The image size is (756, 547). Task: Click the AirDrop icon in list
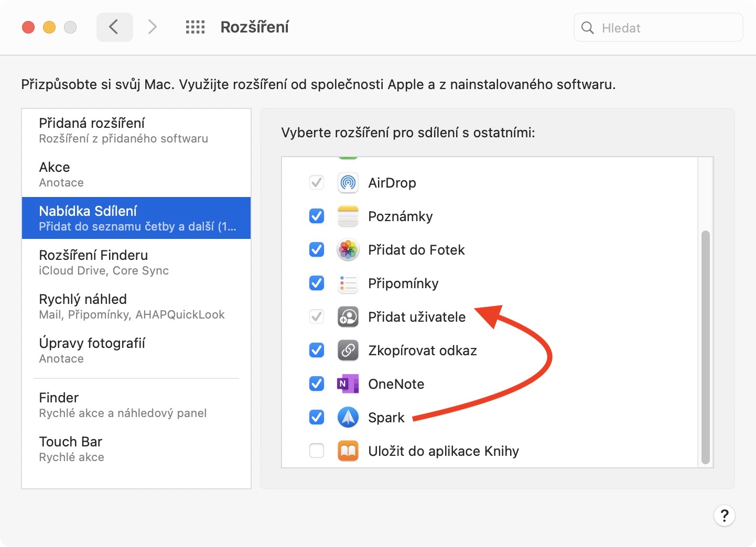[x=348, y=183]
